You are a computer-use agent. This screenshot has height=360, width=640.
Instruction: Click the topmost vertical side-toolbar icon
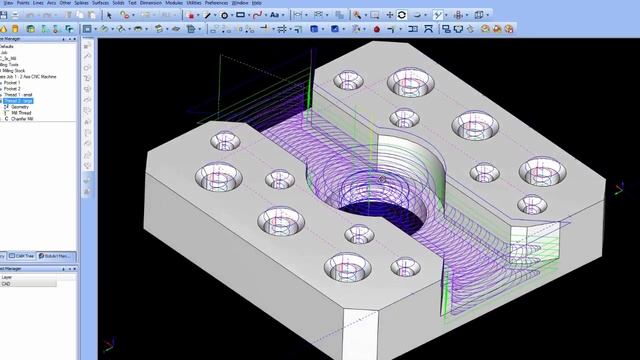click(87, 46)
